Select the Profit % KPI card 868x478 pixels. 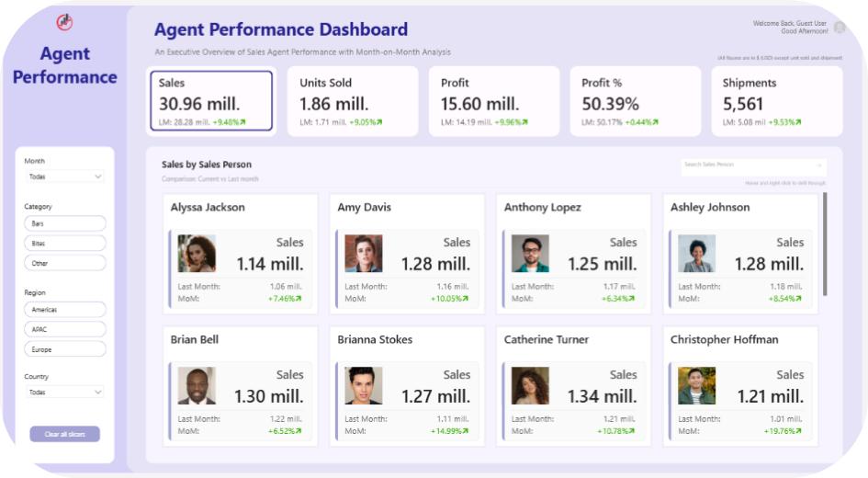pos(635,101)
